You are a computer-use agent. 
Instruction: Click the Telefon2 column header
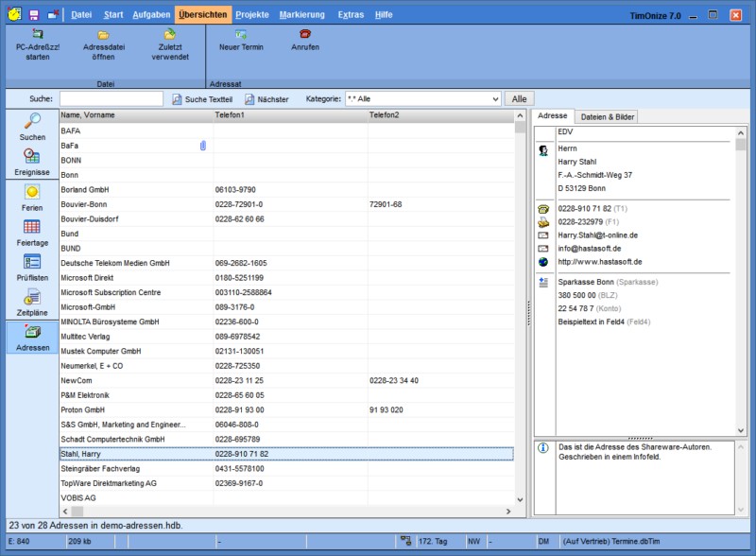tap(441, 115)
